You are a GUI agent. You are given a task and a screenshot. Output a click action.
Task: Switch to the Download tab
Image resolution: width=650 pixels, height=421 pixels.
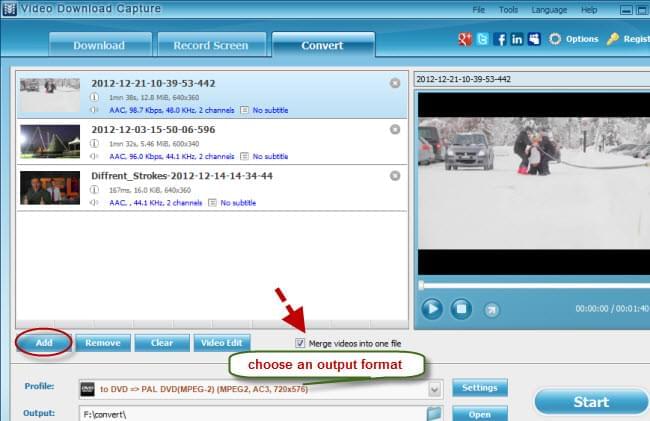click(99, 45)
